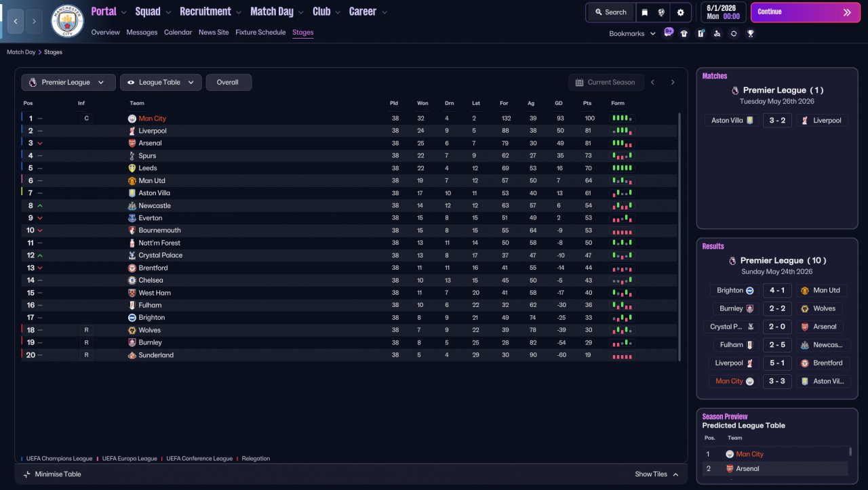Select the Stages tab
Viewport: 868px width, 490px height.
(302, 33)
